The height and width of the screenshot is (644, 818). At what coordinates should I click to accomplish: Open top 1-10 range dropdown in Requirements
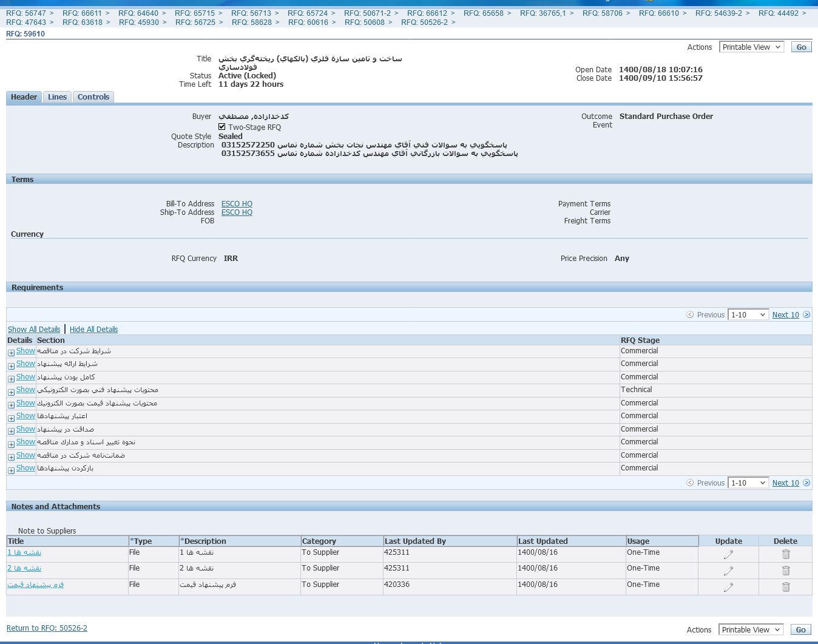coord(748,314)
